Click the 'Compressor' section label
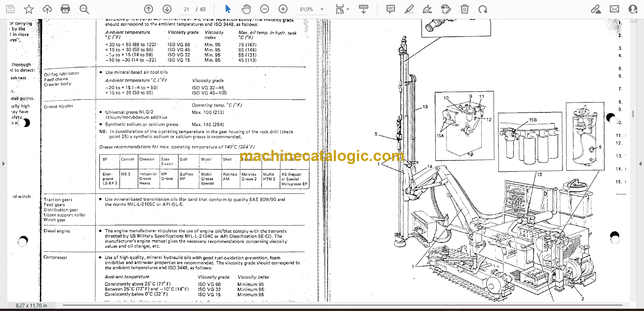The width and height of the screenshot is (644, 311). 55,257
